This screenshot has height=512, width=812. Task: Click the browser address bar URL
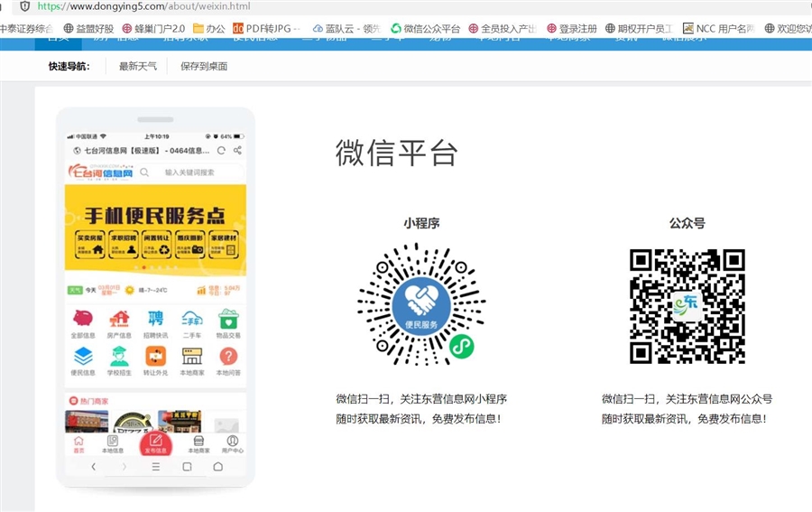pos(144,6)
